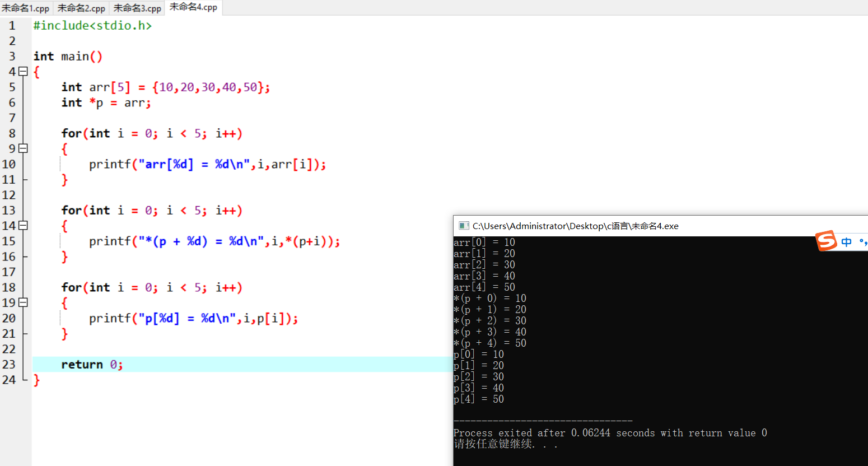868x466 pixels.
Task: Click the #include<stdio.h> line
Action: (x=92, y=26)
